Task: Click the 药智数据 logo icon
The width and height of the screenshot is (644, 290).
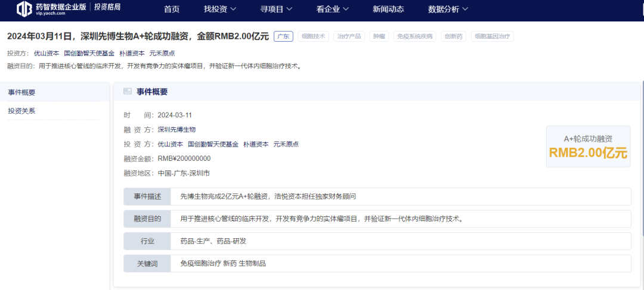Action: point(24,8)
